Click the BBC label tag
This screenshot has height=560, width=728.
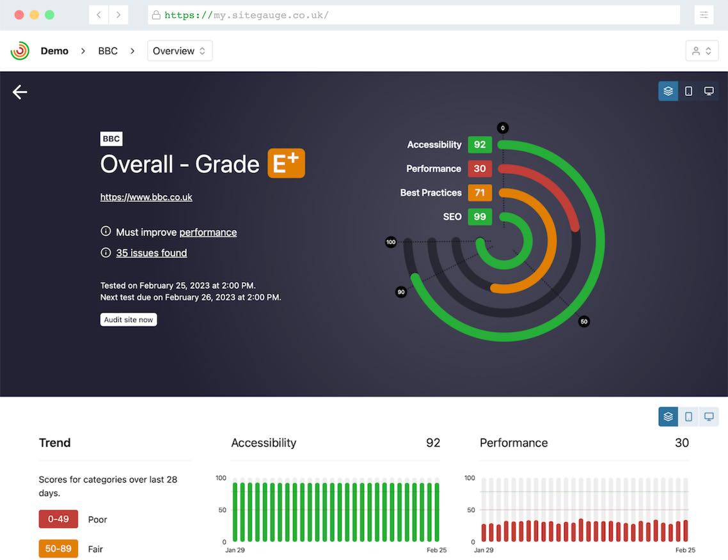point(111,139)
